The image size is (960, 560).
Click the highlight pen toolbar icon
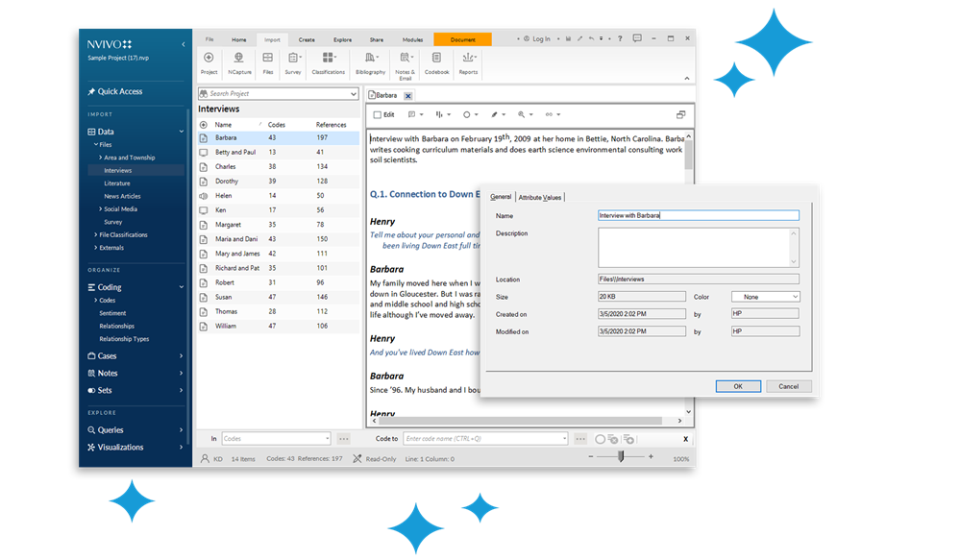click(x=497, y=114)
